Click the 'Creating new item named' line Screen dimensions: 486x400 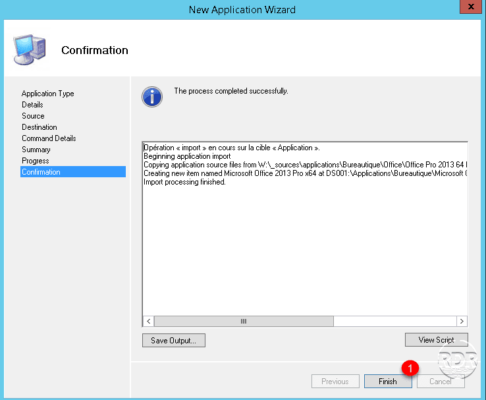pos(305,173)
